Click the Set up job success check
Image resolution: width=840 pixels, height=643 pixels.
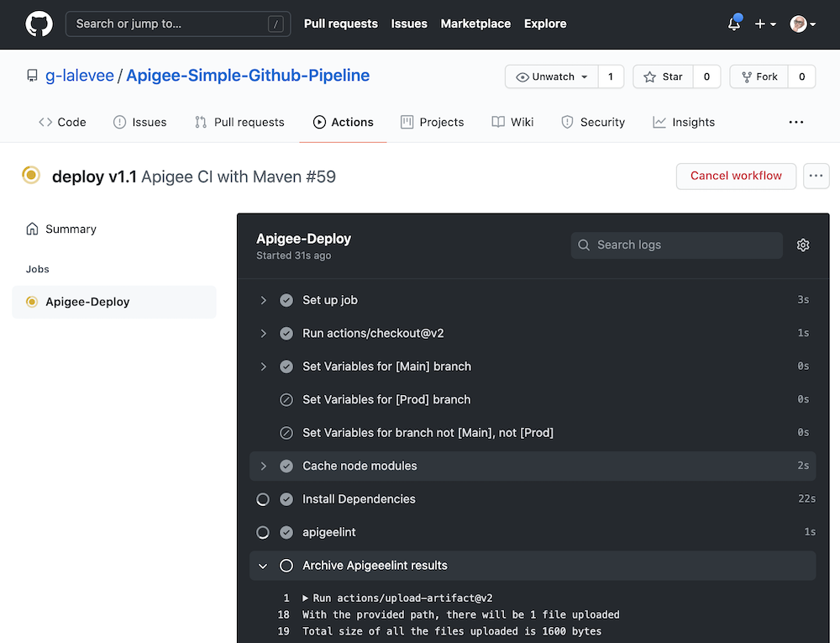(x=286, y=300)
